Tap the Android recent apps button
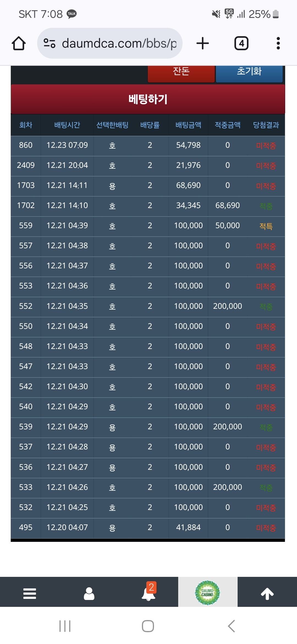Image resolution: width=297 pixels, height=644 pixels. point(65,626)
